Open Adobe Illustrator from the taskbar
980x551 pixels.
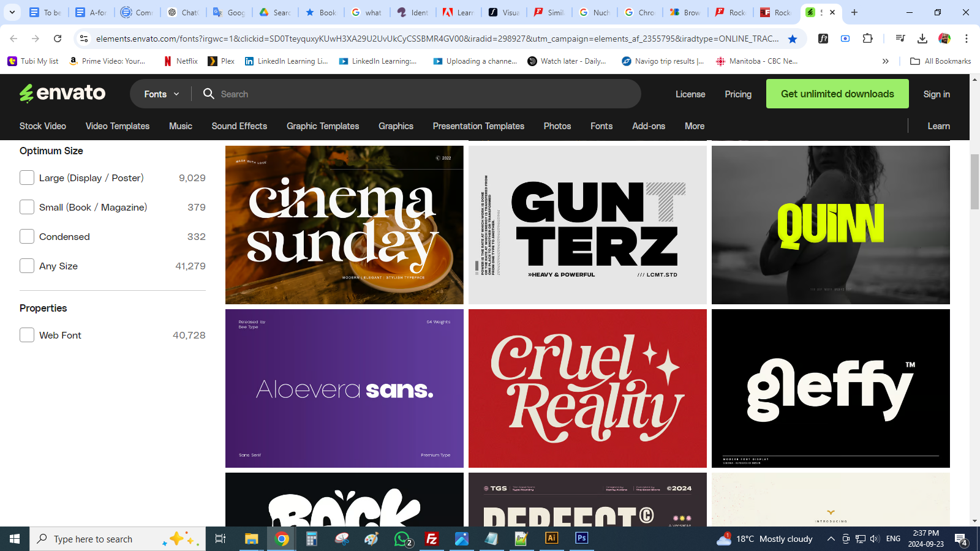551,538
